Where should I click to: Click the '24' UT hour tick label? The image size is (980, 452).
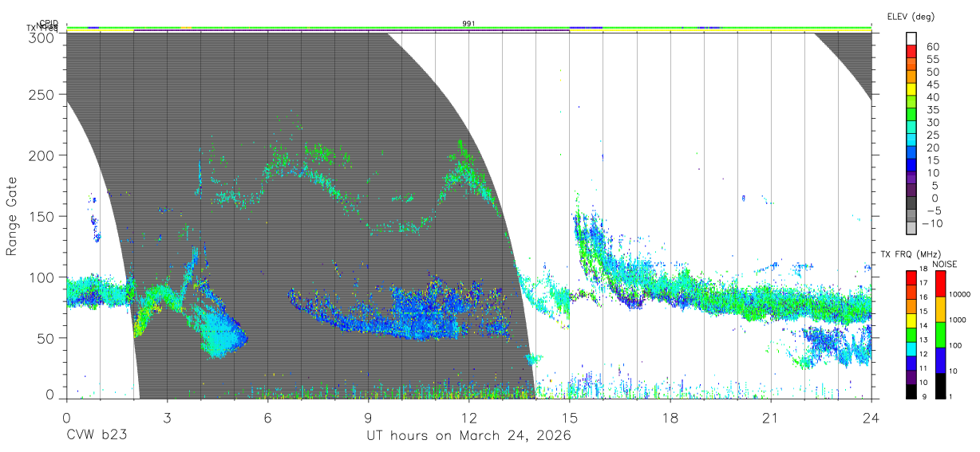pyautogui.click(x=871, y=418)
